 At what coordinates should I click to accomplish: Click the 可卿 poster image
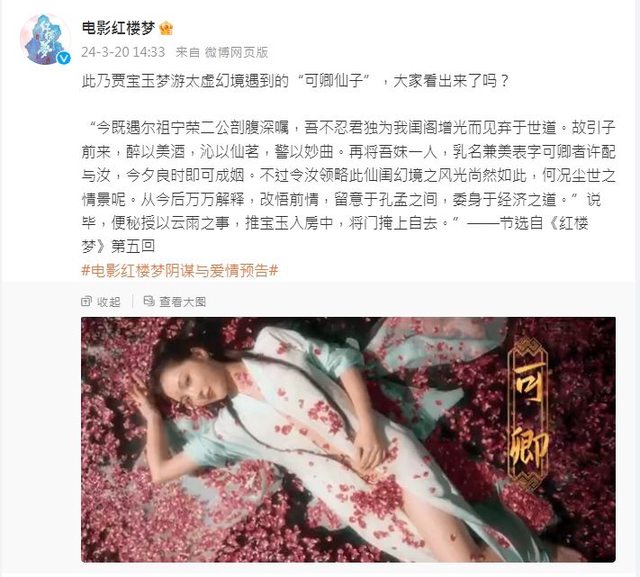tap(348, 439)
